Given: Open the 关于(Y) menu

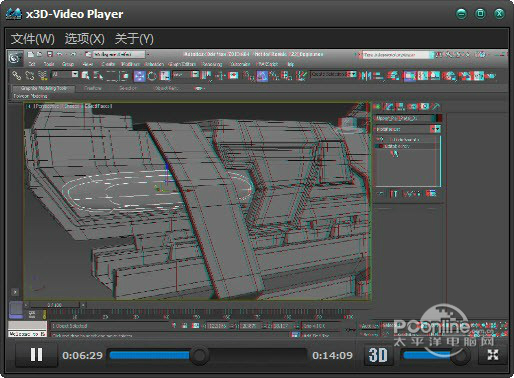Looking at the screenshot, I should pos(134,39).
